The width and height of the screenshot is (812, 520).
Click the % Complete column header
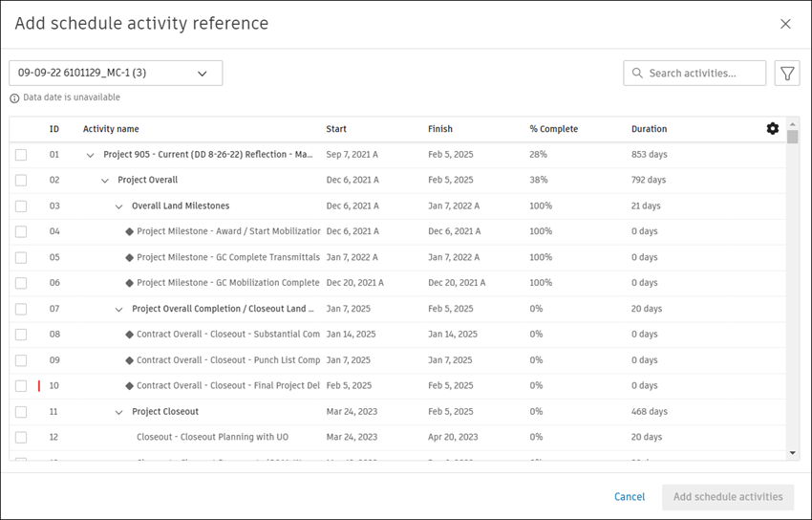pyautogui.click(x=553, y=129)
